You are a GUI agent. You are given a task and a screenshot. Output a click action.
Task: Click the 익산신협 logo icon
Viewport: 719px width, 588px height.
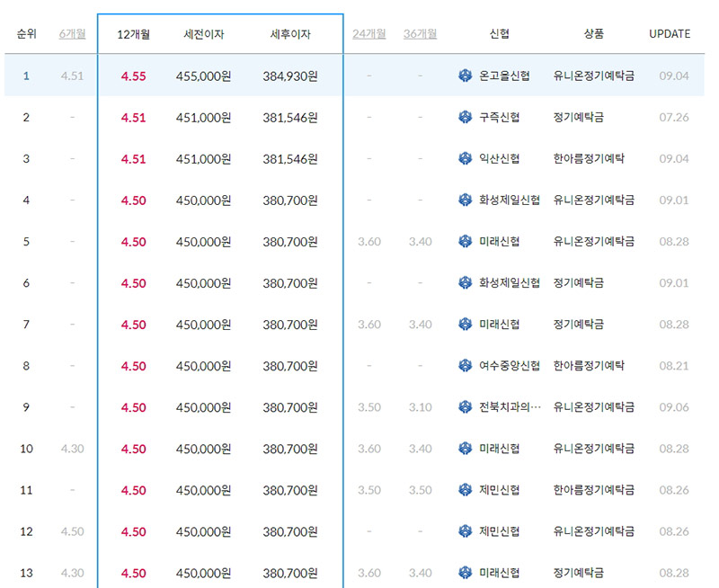point(464,158)
